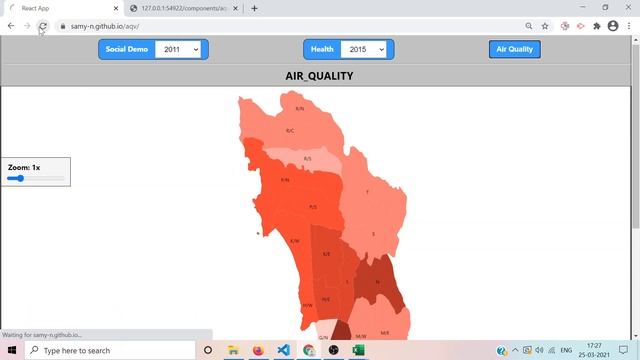The width and height of the screenshot is (640, 360).
Task: Click the network tray icon
Action: pyautogui.click(x=551, y=350)
